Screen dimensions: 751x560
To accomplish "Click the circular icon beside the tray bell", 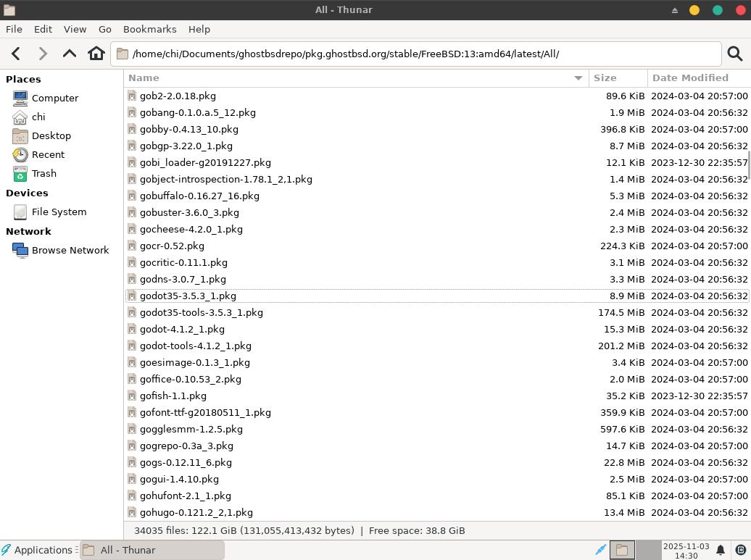I will click(x=740, y=550).
